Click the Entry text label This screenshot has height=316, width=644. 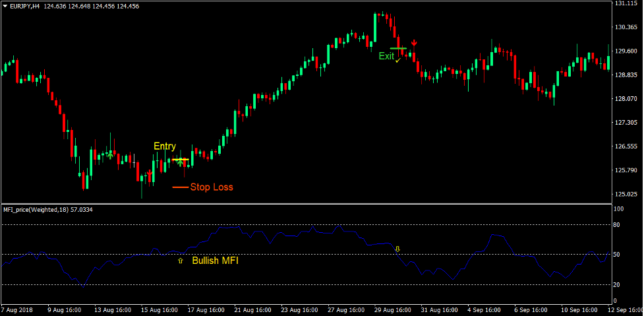(165, 146)
